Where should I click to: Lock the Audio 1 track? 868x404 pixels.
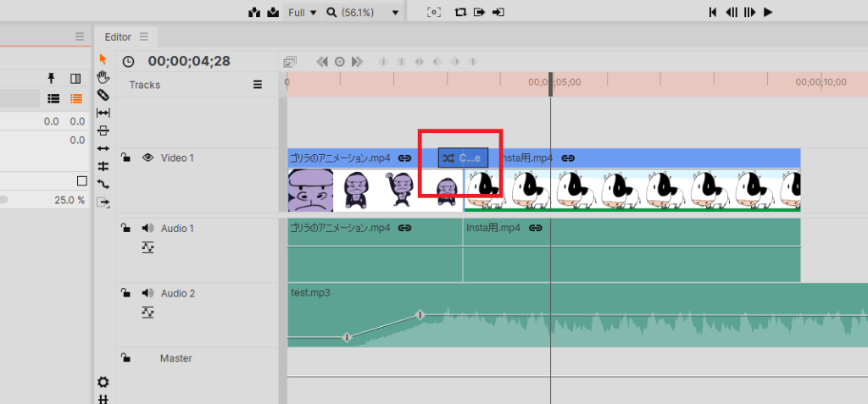[126, 228]
